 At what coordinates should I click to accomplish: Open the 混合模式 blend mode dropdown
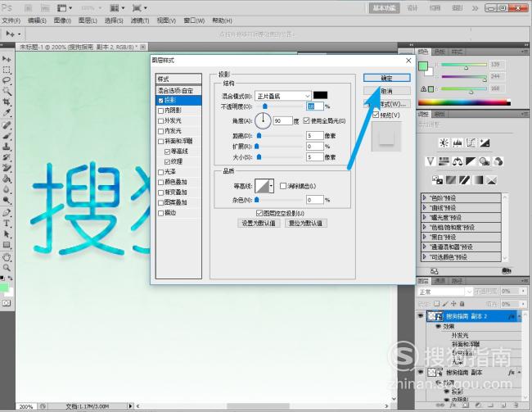pyautogui.click(x=282, y=96)
